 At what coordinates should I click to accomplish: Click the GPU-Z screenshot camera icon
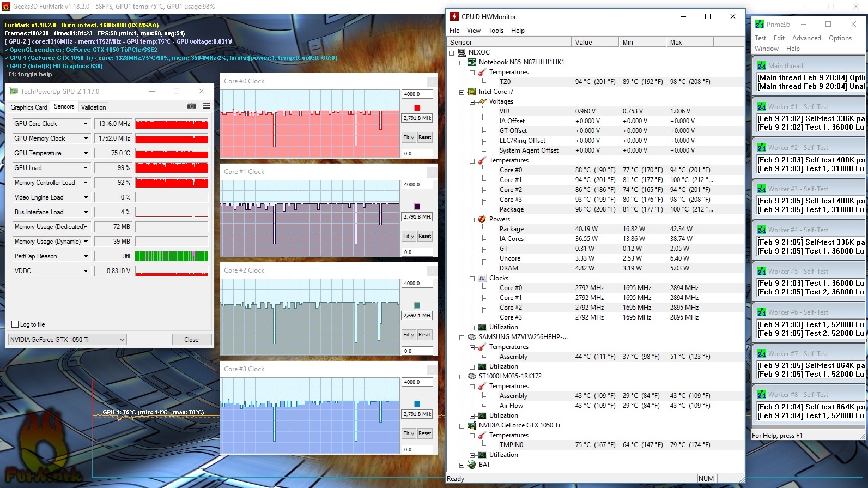[192, 106]
